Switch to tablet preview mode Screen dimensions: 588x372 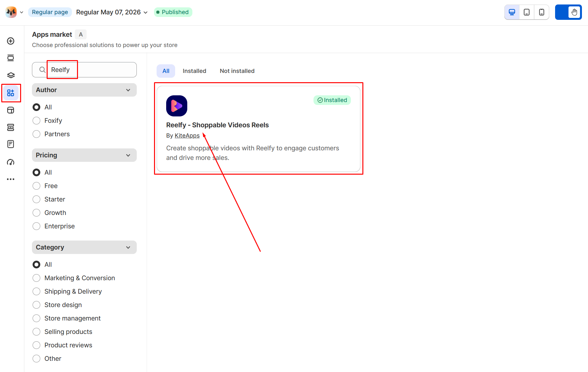(527, 12)
